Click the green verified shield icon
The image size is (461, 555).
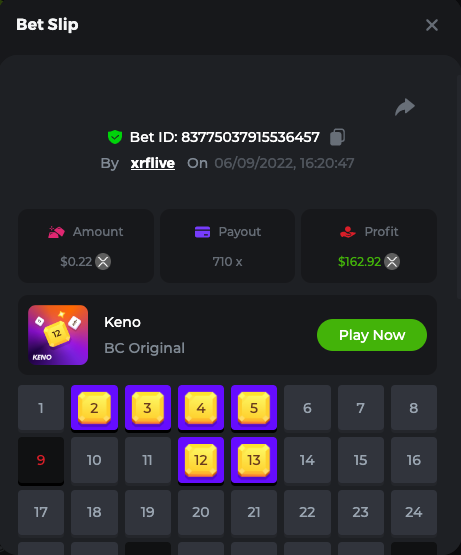[x=115, y=137]
